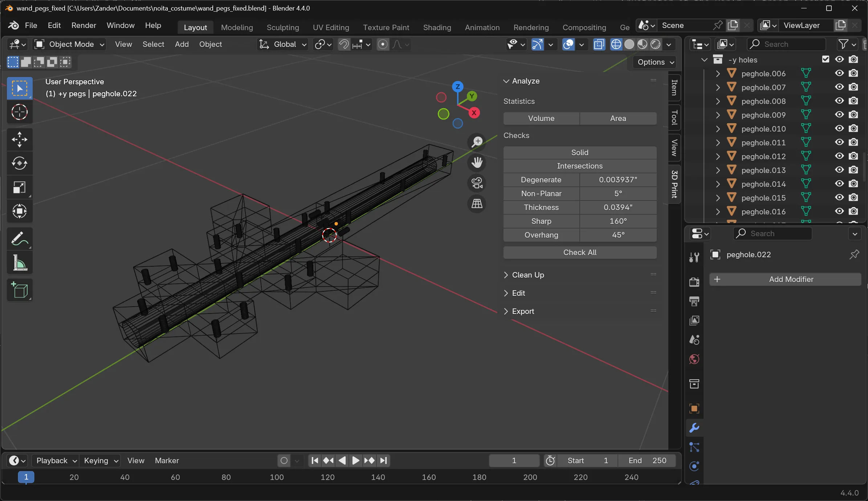The image size is (868, 501).
Task: Select the Rotate tool
Action: click(x=19, y=163)
